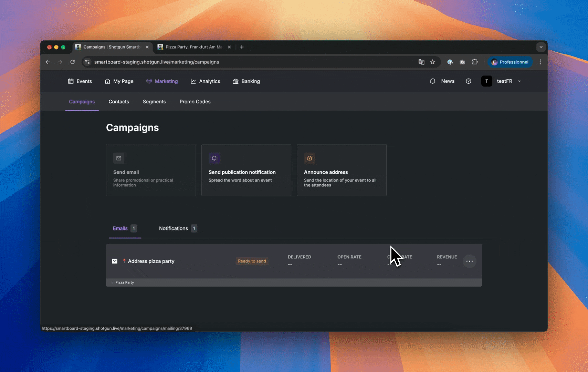
Task: Click the DELIVERED column label
Action: click(x=300, y=257)
